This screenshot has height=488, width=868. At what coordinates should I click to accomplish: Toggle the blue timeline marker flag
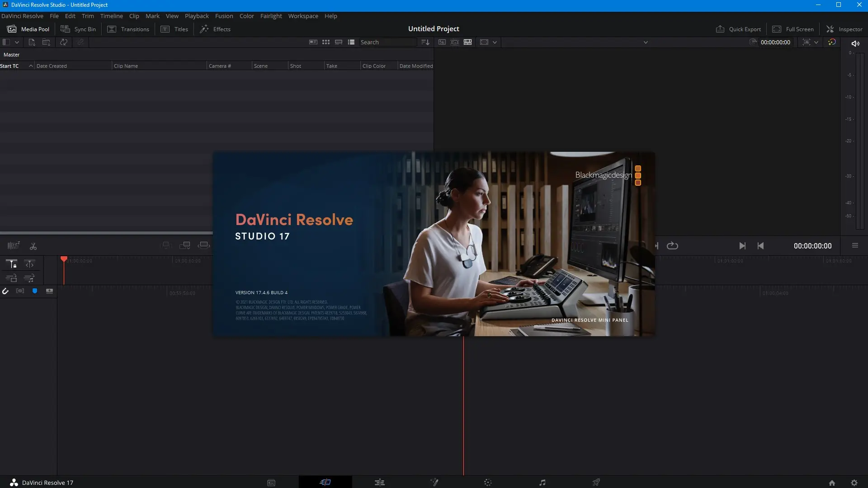(x=35, y=291)
